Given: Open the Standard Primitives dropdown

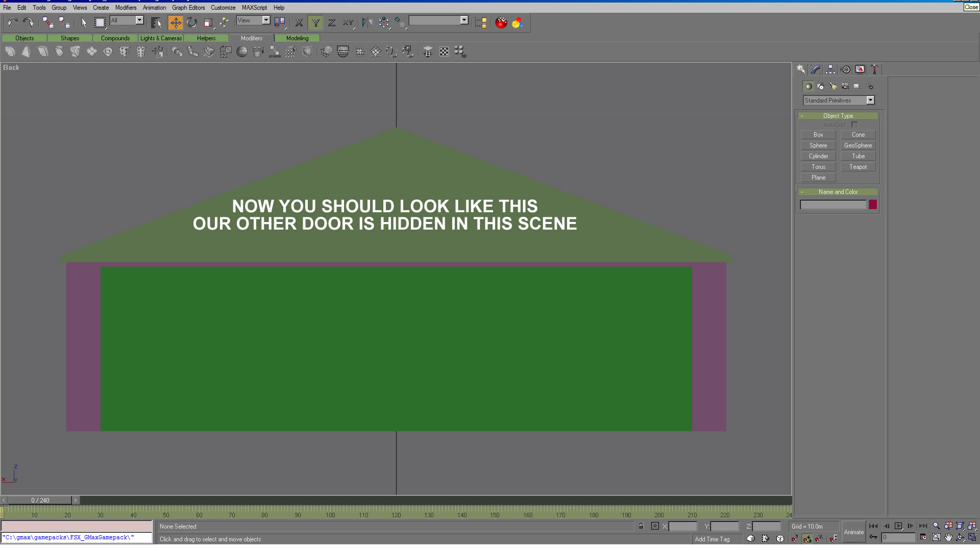Looking at the screenshot, I should [870, 101].
